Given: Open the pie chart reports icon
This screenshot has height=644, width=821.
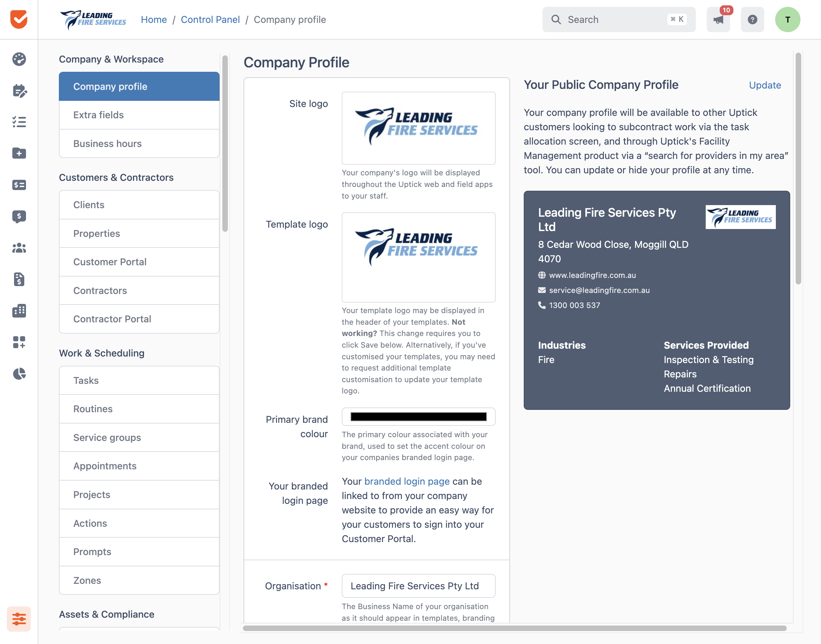Looking at the screenshot, I should pyautogui.click(x=19, y=374).
